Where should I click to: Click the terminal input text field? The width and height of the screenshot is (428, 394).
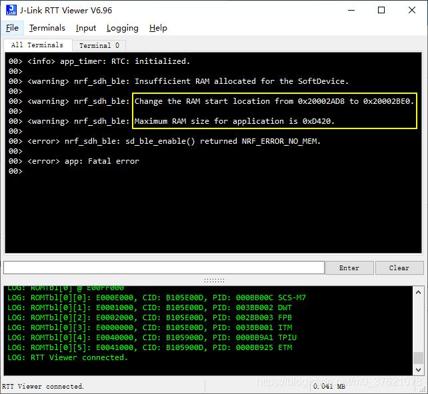pos(164,268)
